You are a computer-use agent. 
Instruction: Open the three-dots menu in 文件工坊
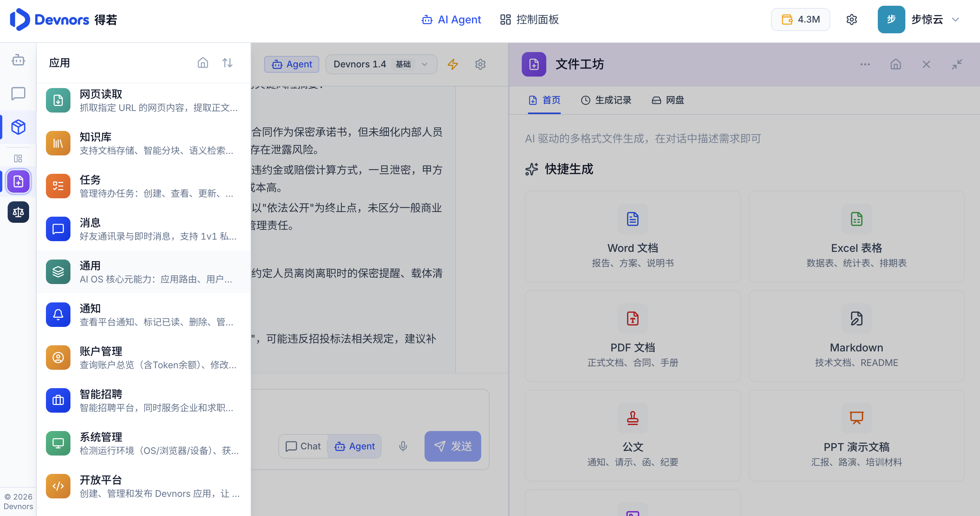(865, 64)
